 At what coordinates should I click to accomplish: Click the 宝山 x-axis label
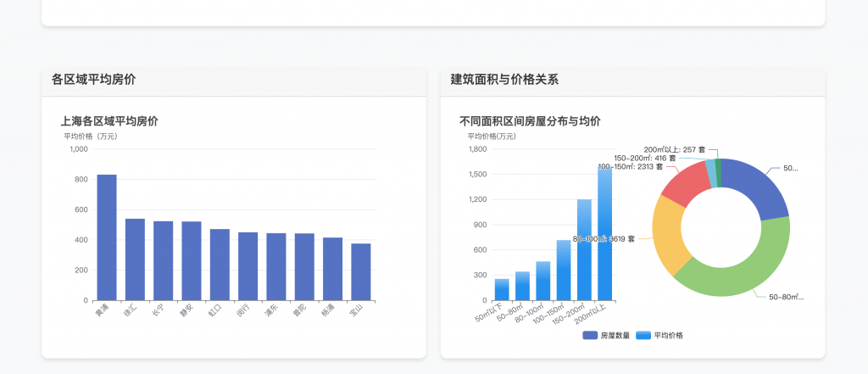pos(356,310)
